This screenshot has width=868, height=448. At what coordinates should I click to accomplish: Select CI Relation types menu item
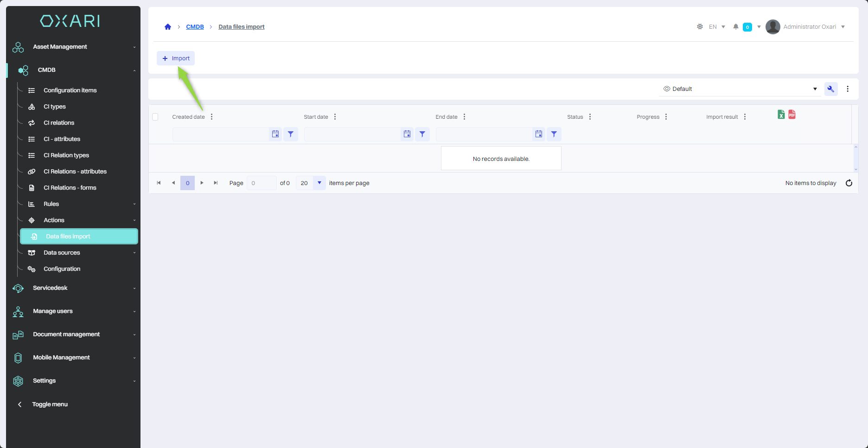[66, 155]
